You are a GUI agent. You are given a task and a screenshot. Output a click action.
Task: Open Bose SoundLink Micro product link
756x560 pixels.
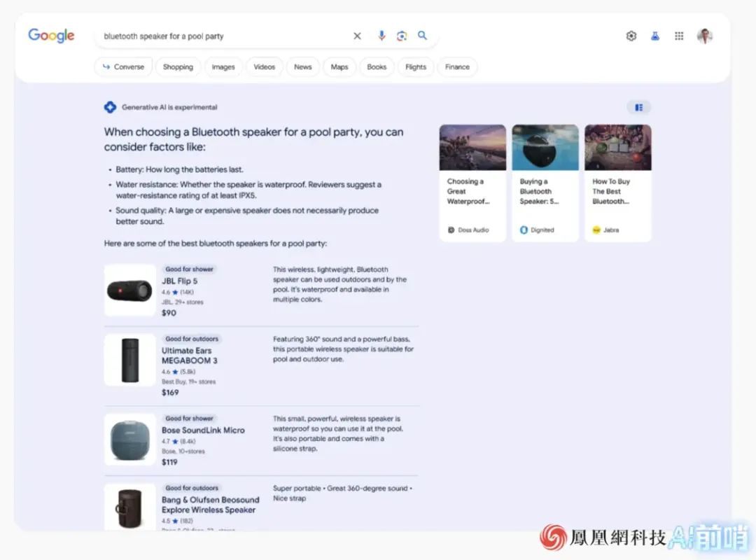pos(203,430)
